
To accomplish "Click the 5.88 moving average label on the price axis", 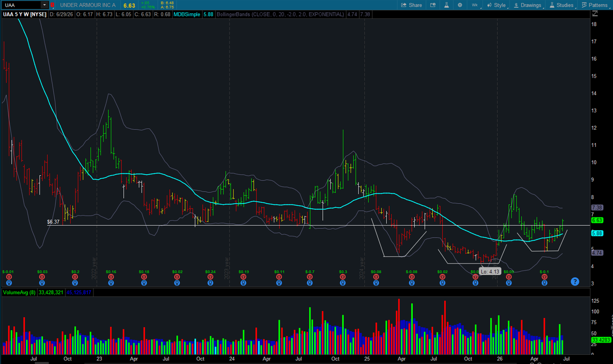I will [x=598, y=233].
